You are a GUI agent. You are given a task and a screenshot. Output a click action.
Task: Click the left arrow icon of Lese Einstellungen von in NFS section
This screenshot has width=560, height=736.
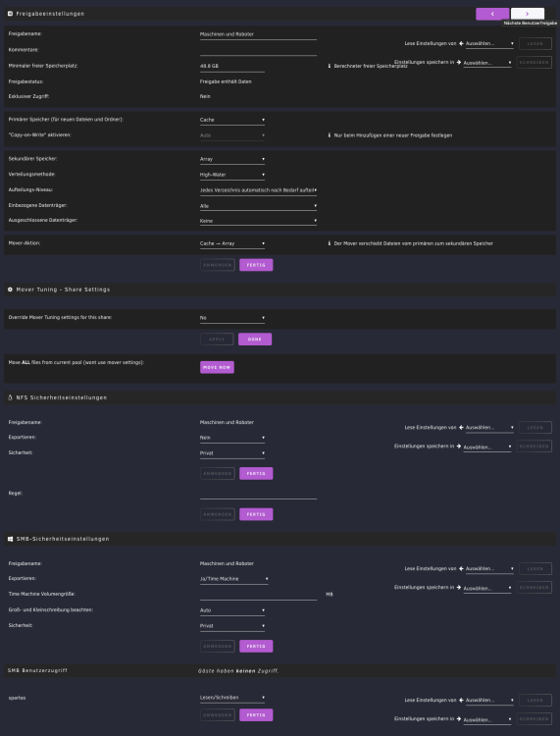point(461,428)
